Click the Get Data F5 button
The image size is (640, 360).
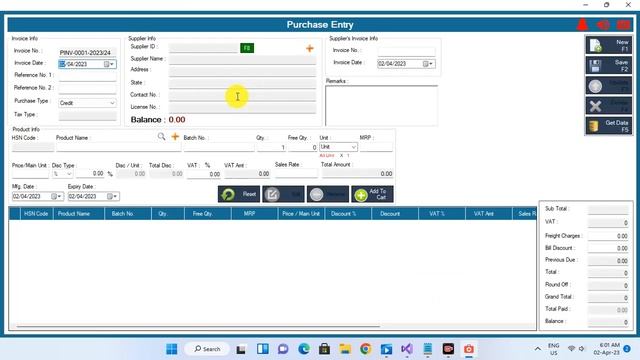point(609,126)
